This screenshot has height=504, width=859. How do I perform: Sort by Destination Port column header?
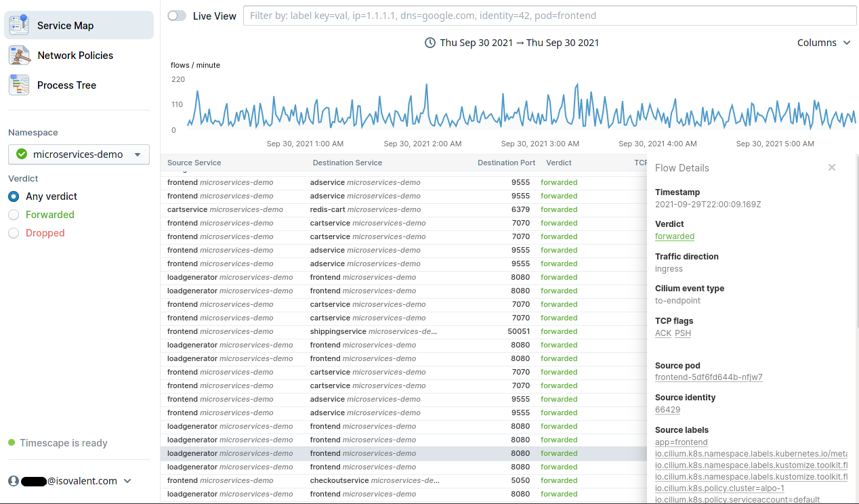(506, 163)
